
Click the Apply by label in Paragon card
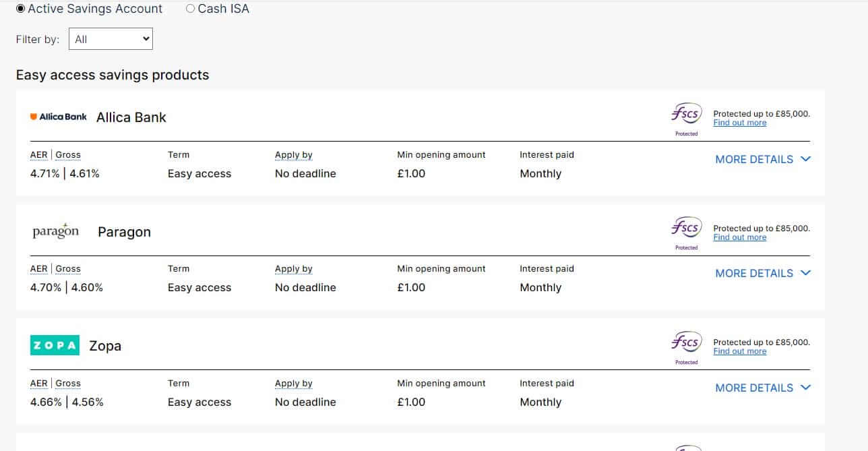pyautogui.click(x=294, y=268)
